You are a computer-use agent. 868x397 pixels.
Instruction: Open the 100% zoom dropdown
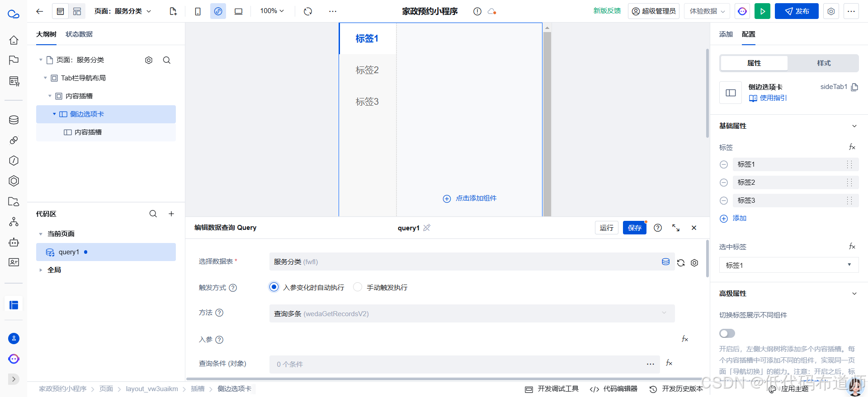click(x=272, y=11)
